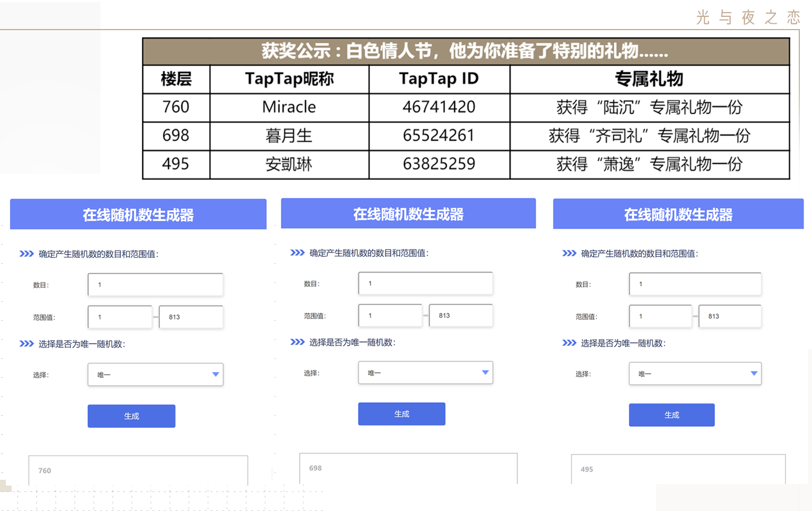Click the 生成 button above result 495

click(671, 415)
